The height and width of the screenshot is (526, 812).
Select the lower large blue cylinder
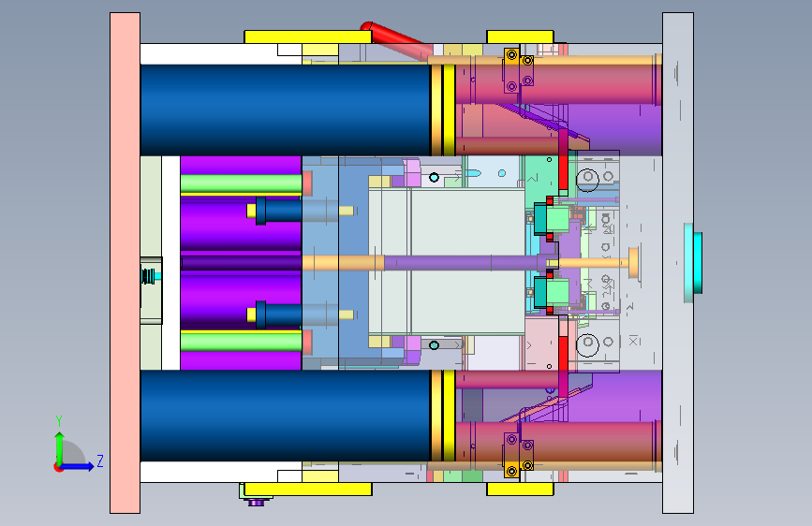pos(286,416)
